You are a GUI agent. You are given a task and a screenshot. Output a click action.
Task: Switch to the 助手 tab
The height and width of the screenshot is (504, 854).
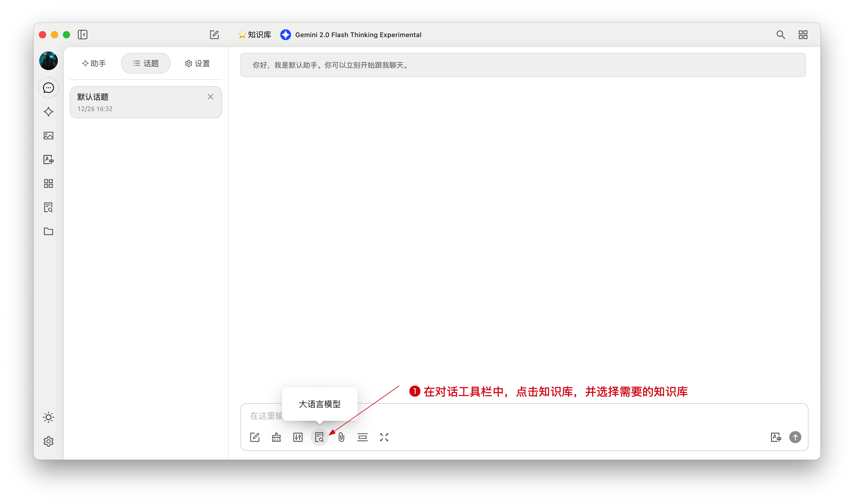point(94,63)
